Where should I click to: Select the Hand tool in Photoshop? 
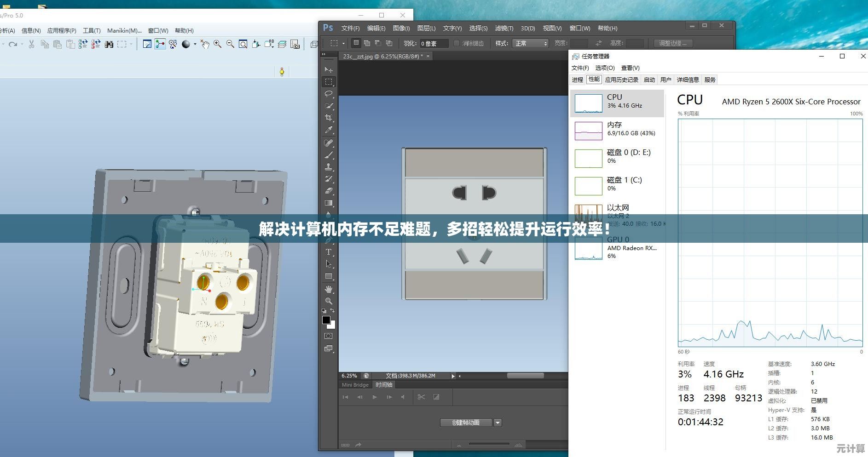[329, 289]
